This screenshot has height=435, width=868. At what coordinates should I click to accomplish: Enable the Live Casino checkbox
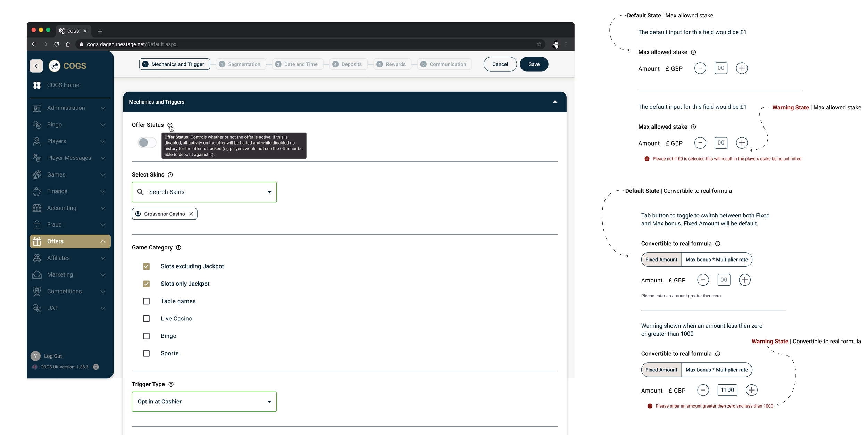pyautogui.click(x=147, y=319)
